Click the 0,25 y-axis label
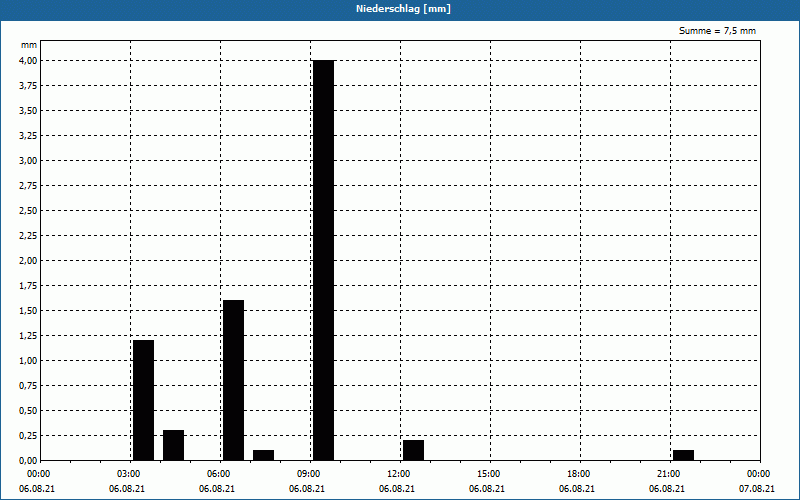 pyautogui.click(x=28, y=435)
